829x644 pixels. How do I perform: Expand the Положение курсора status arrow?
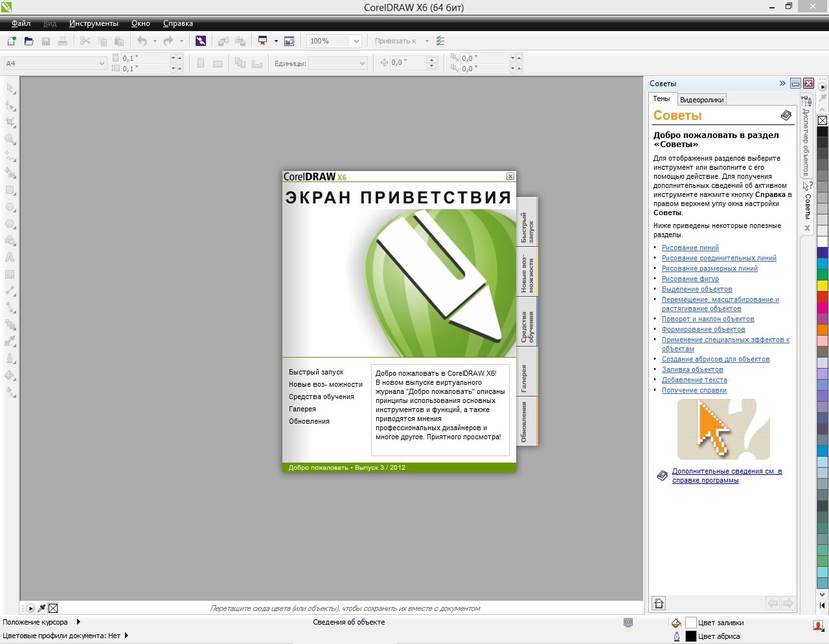(x=78, y=622)
